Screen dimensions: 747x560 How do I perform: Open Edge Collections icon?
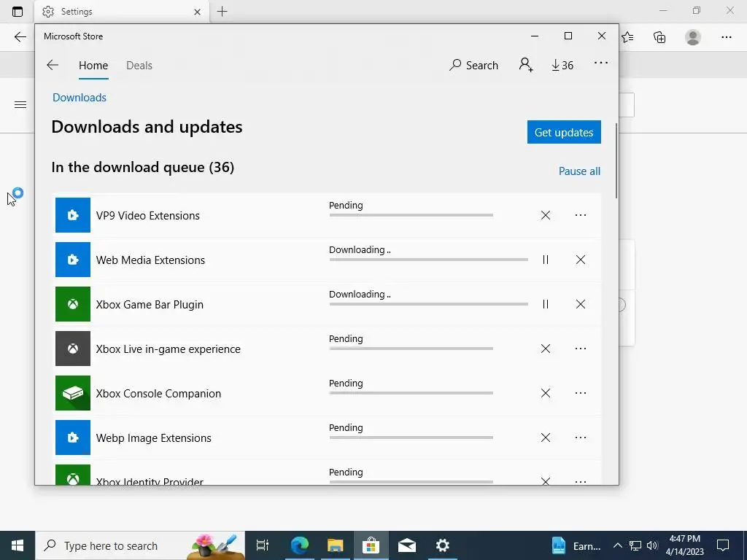click(659, 37)
